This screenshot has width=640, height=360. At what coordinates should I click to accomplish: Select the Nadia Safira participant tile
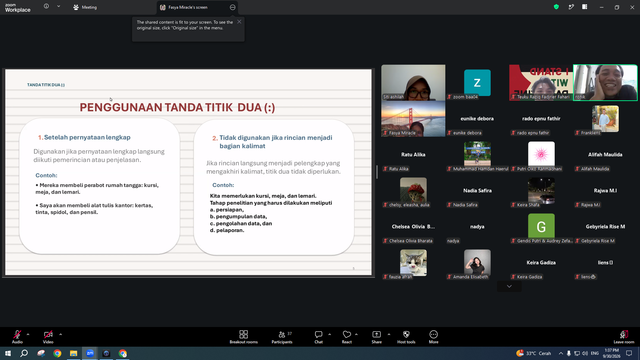[477, 190]
